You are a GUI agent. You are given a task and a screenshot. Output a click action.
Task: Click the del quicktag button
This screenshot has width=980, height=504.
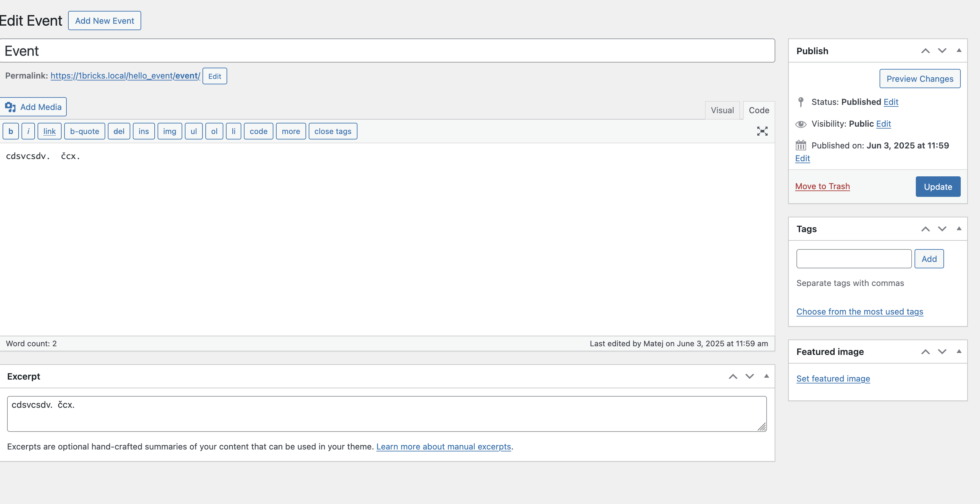119,131
